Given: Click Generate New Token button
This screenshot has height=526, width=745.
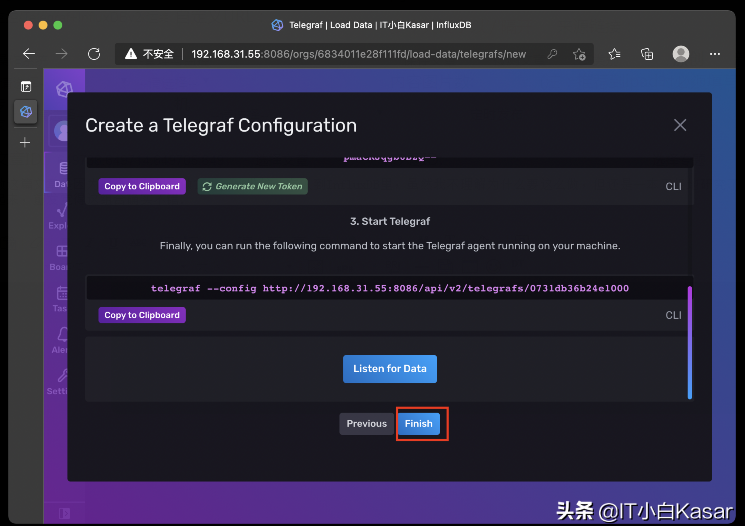Looking at the screenshot, I should pos(253,186).
